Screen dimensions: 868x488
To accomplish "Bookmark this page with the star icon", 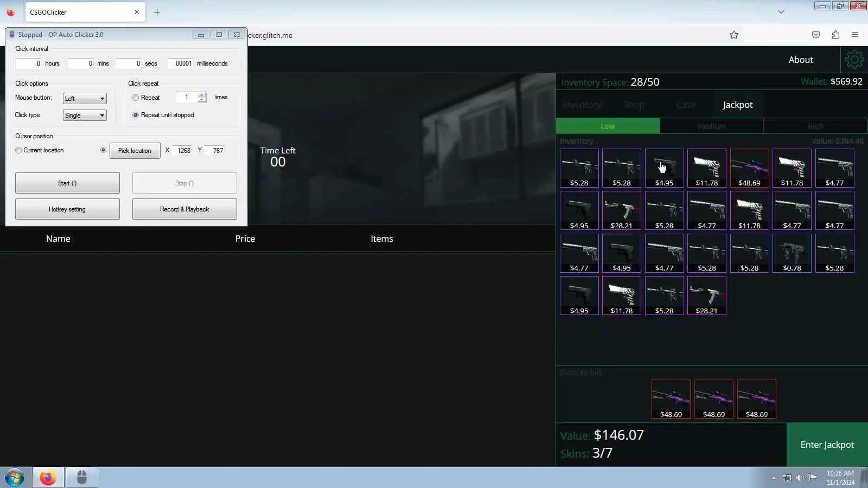I will coord(734,35).
